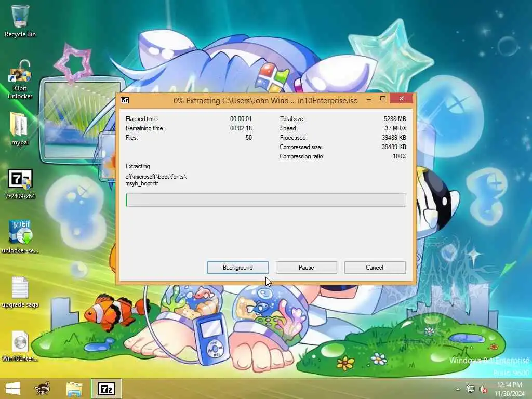This screenshot has width=532, height=399.
Task: Select the unlocker-setup IObit installer icon
Action: 20,237
